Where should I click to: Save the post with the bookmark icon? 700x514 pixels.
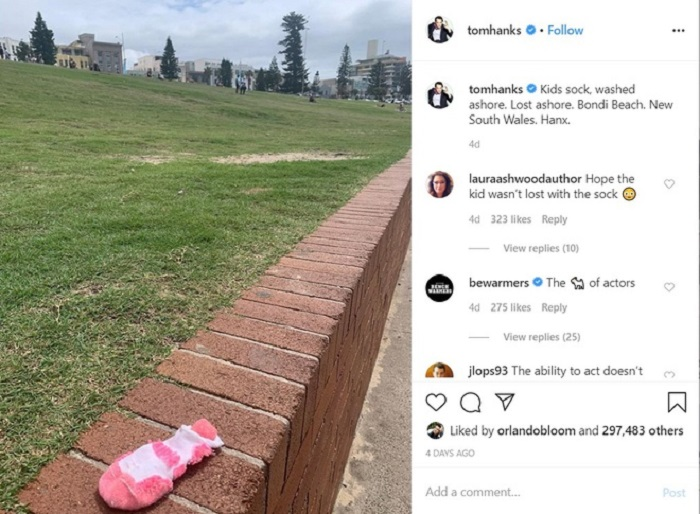(676, 401)
